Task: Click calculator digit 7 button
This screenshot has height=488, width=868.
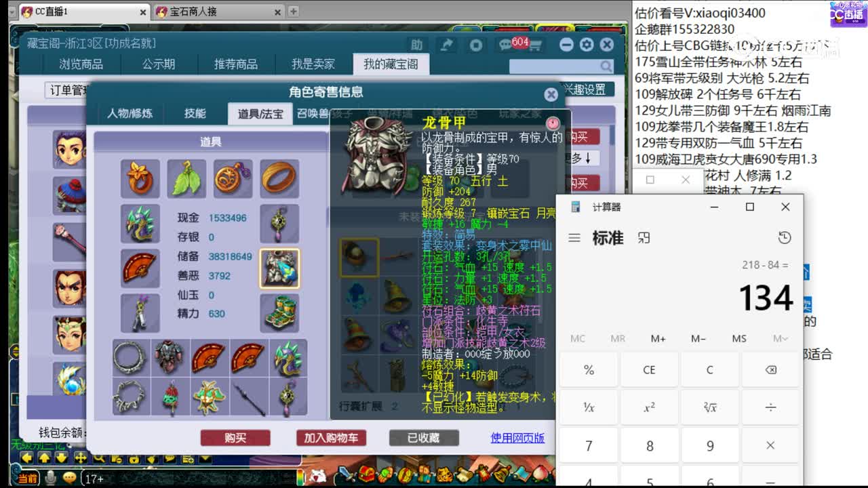Action: [589, 446]
